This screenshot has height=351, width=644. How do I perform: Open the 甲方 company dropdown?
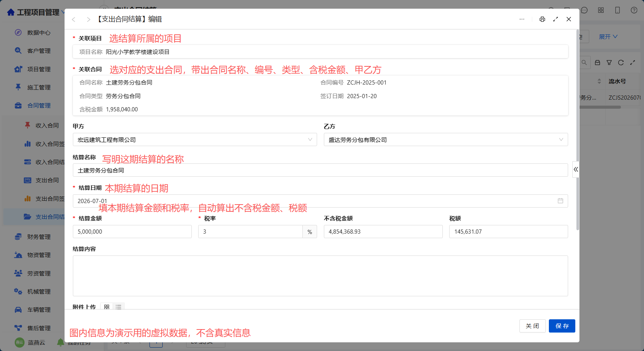(195, 140)
